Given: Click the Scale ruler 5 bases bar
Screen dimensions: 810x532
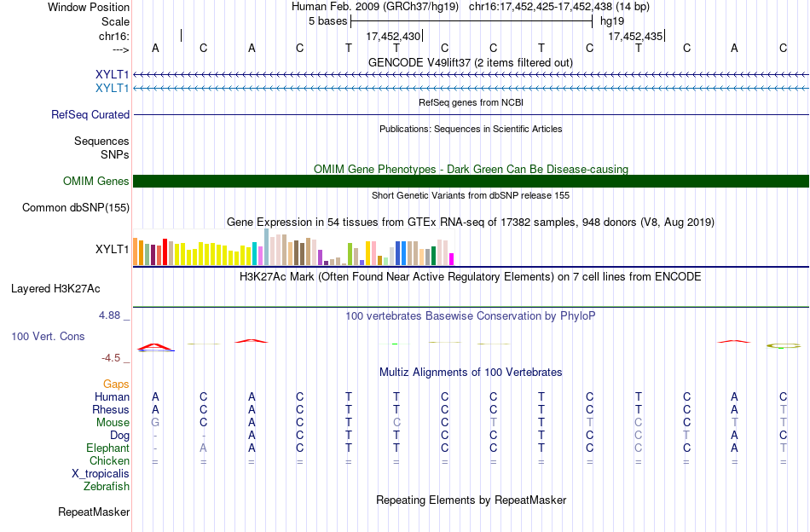Looking at the screenshot, I should (x=472, y=21).
